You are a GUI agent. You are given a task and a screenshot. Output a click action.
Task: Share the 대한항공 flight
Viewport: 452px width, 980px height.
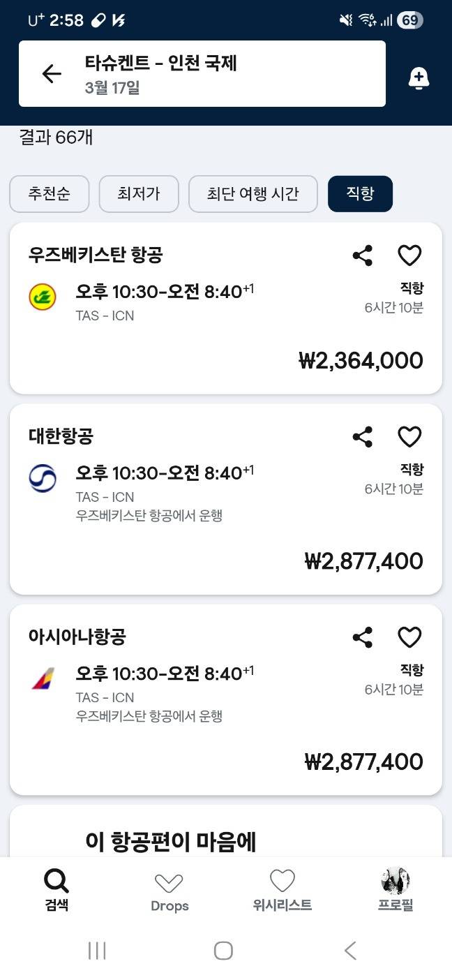coord(362,438)
